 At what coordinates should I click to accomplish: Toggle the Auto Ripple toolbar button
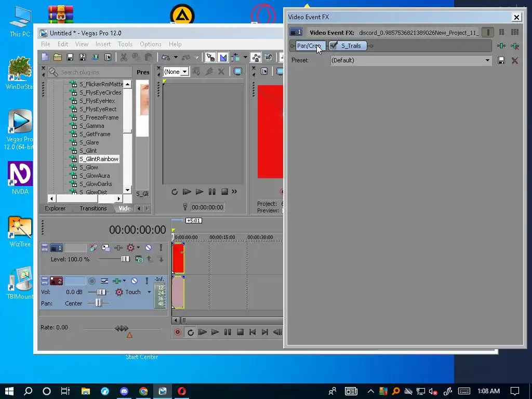tap(235, 57)
